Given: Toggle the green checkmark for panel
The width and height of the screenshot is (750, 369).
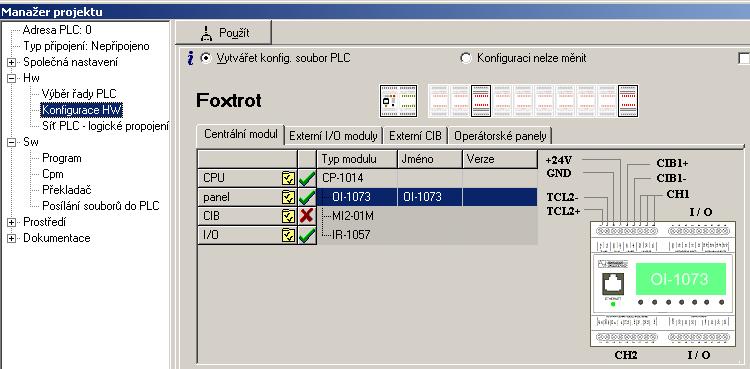Looking at the screenshot, I should point(307,197).
